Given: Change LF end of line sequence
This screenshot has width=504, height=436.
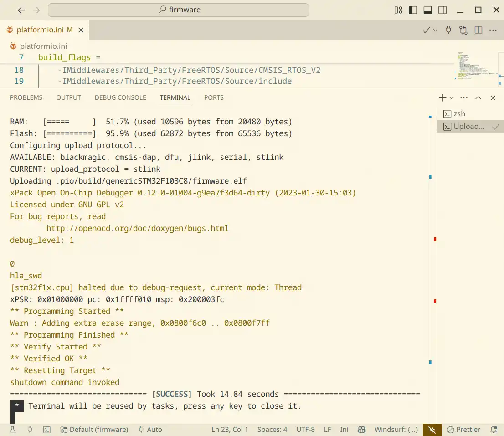Looking at the screenshot, I should pos(328,430).
